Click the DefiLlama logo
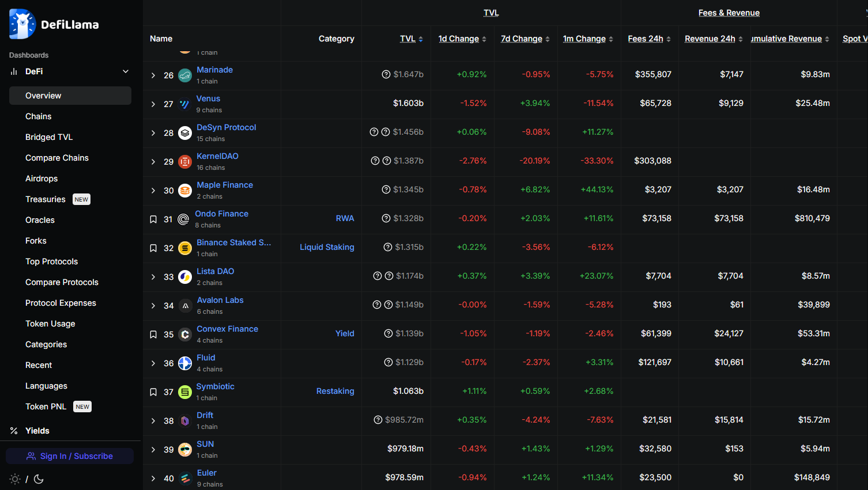 54,24
